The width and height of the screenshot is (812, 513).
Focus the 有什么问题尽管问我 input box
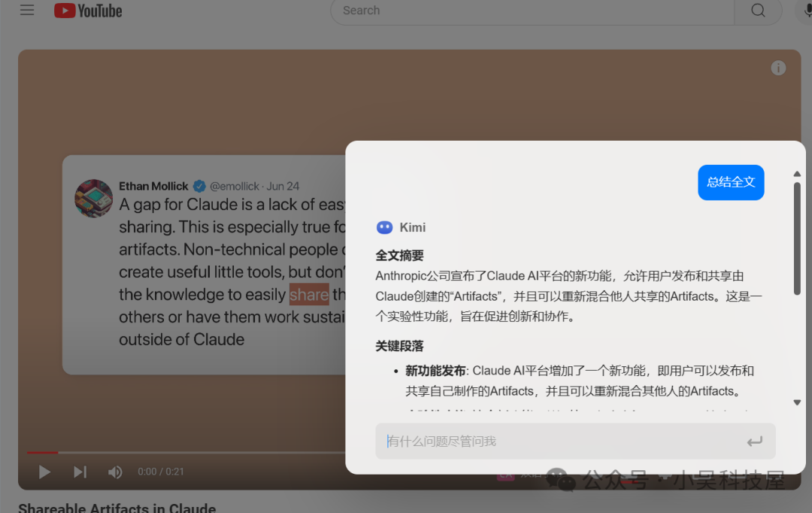click(x=575, y=441)
